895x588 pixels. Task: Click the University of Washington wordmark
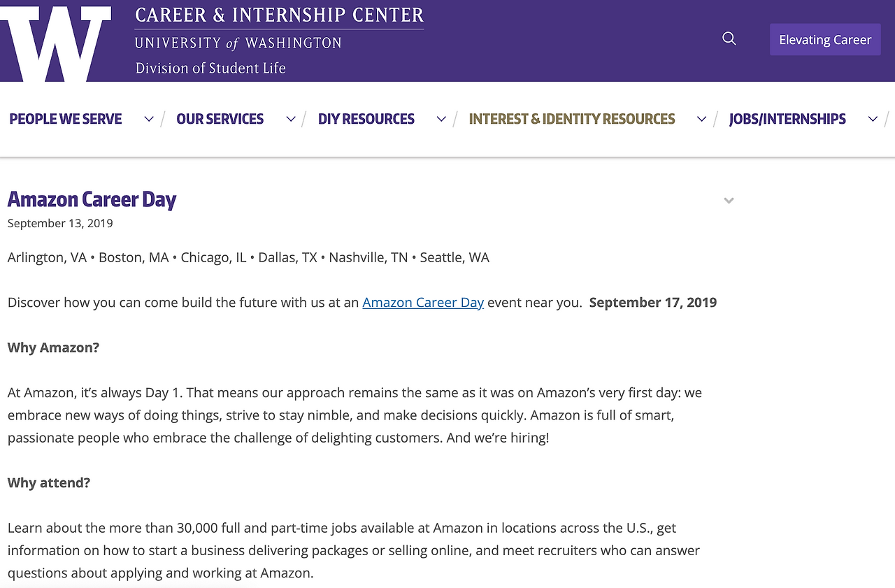click(238, 43)
